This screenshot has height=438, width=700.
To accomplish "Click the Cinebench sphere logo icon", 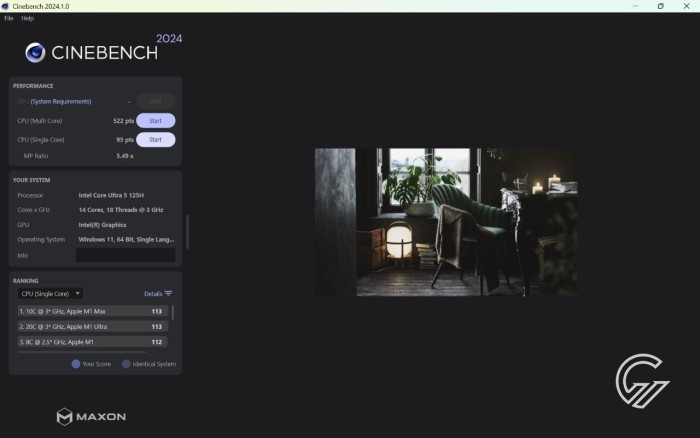I will pyautogui.click(x=35, y=53).
